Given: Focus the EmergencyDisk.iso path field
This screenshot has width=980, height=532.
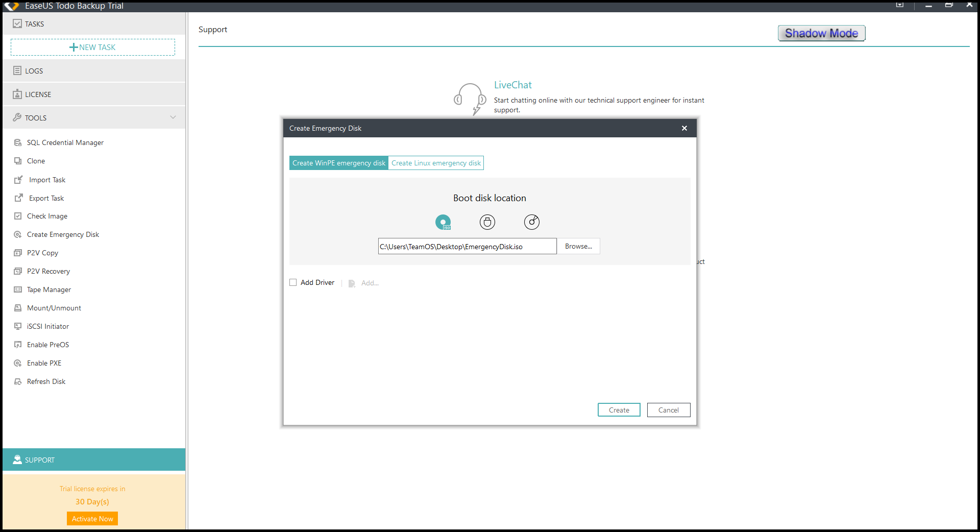Looking at the screenshot, I should point(467,246).
